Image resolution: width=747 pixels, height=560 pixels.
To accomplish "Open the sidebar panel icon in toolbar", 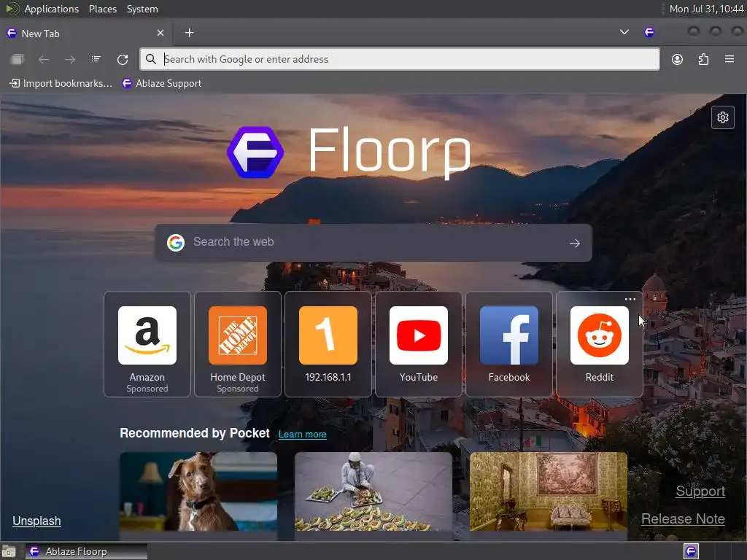I will [x=18, y=60].
